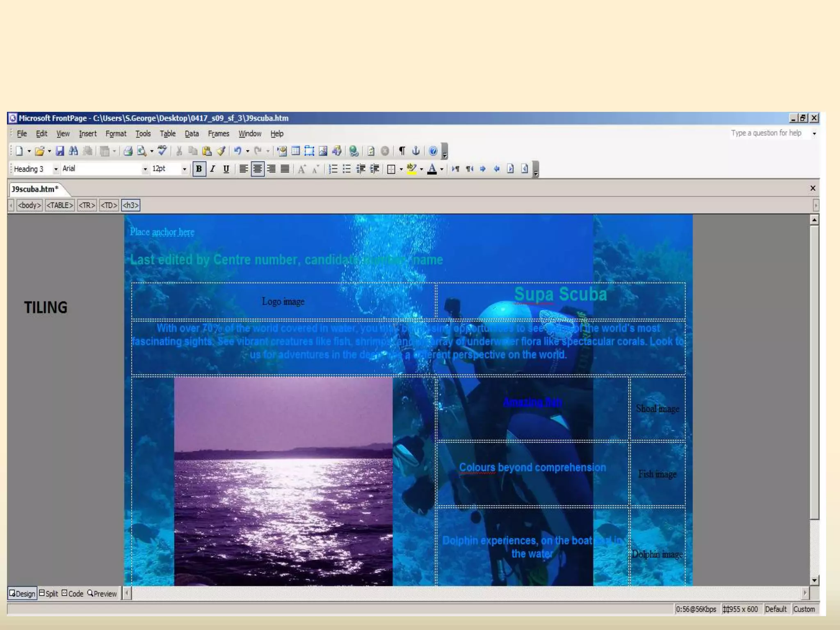
Task: Click the numbered list icon
Action: pos(333,169)
